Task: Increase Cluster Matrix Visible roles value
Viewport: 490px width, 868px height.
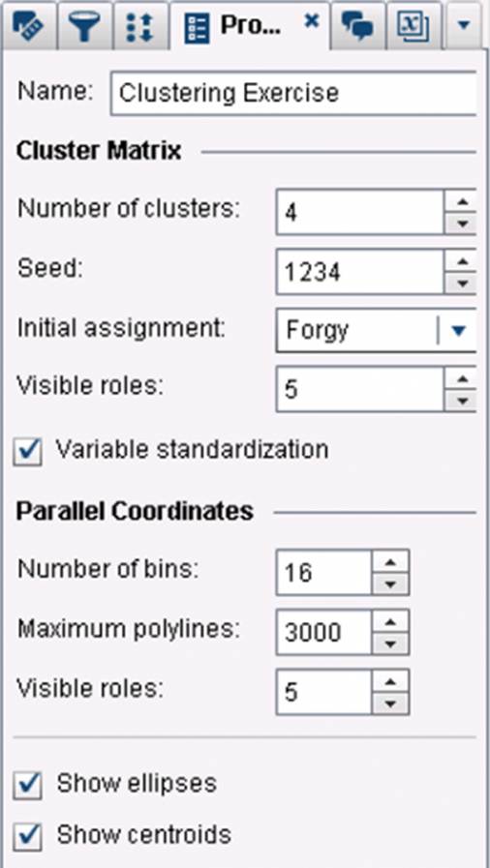Action: tap(461, 379)
